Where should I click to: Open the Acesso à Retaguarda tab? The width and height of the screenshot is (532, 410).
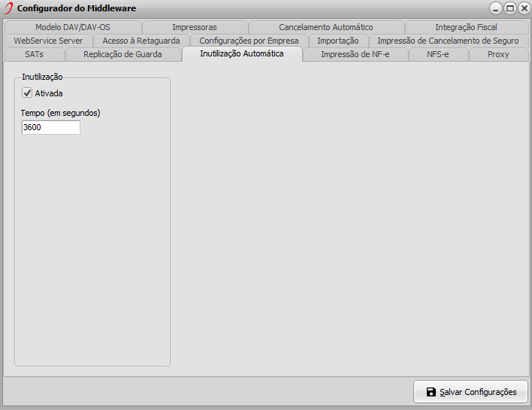tap(141, 41)
